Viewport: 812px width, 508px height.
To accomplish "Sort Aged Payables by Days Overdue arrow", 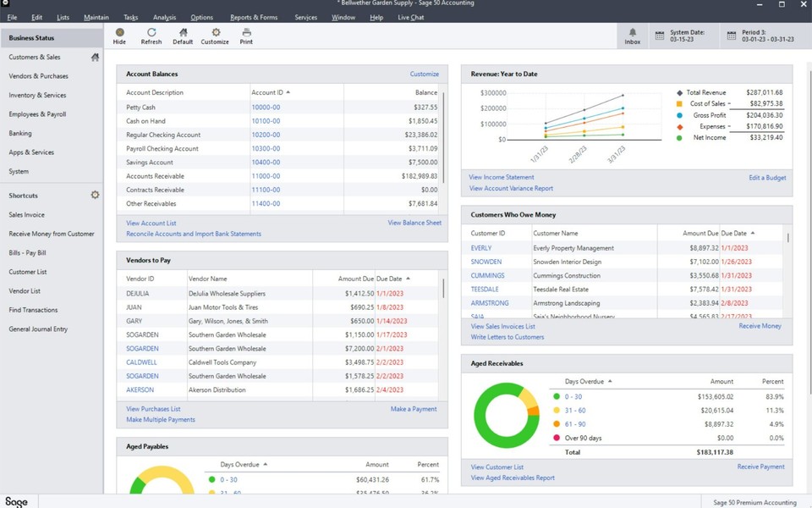I will coord(264,464).
